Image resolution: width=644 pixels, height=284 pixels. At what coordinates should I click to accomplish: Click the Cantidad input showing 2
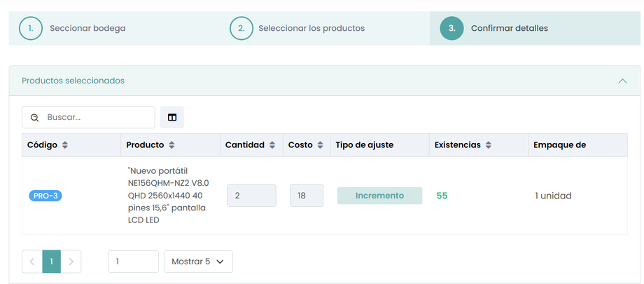[x=251, y=196]
